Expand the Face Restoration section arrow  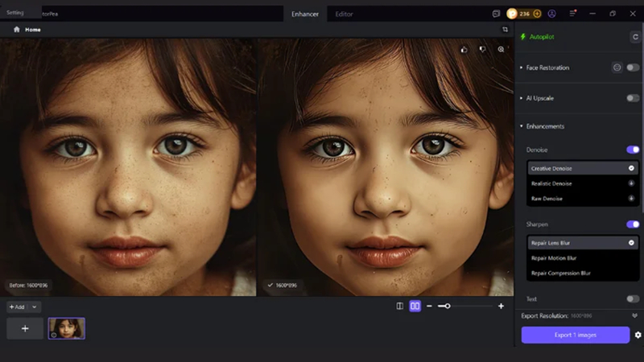521,68
